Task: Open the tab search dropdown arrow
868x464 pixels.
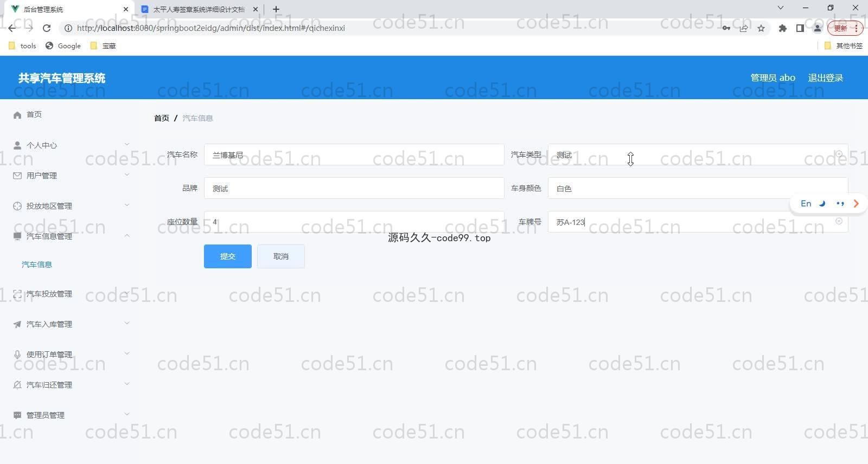Action: [x=781, y=8]
